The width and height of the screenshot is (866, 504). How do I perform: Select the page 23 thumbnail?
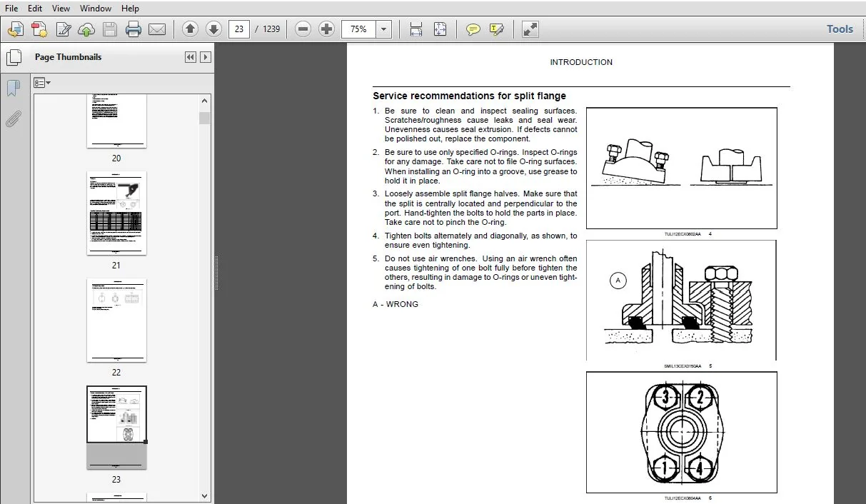(116, 428)
